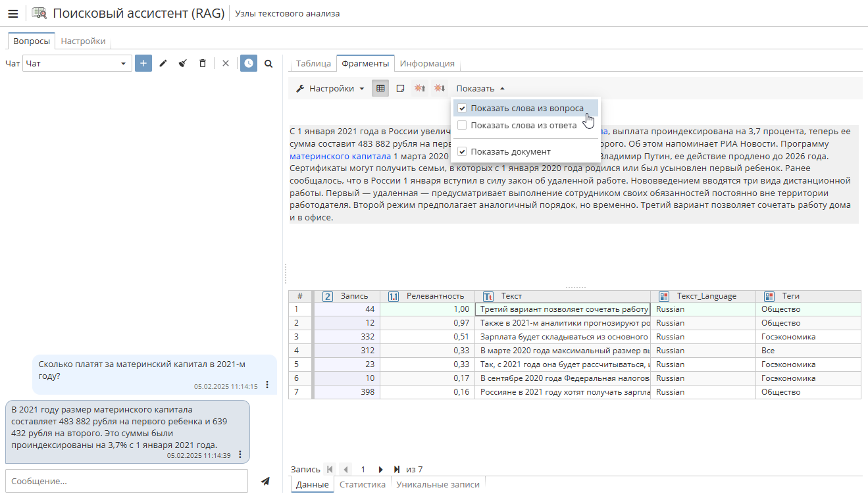Screen dimensions: 868x498
Task: Jump to previous highlight (star up arrow)
Action: 420,88
